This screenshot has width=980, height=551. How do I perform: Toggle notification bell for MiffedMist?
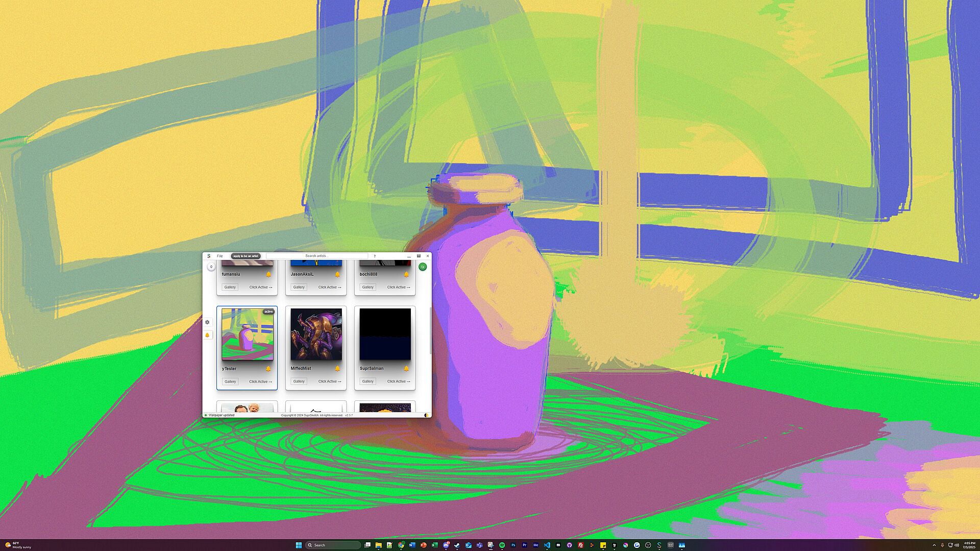pos(337,368)
